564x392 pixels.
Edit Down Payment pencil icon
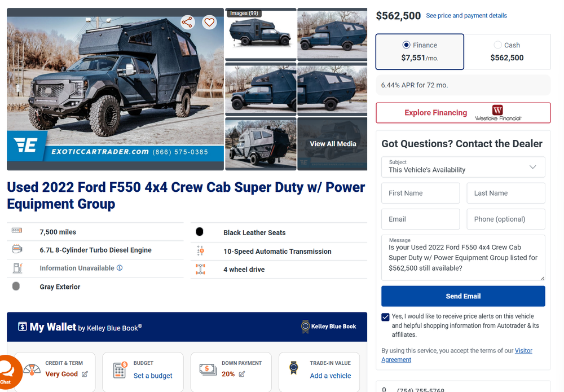(242, 374)
